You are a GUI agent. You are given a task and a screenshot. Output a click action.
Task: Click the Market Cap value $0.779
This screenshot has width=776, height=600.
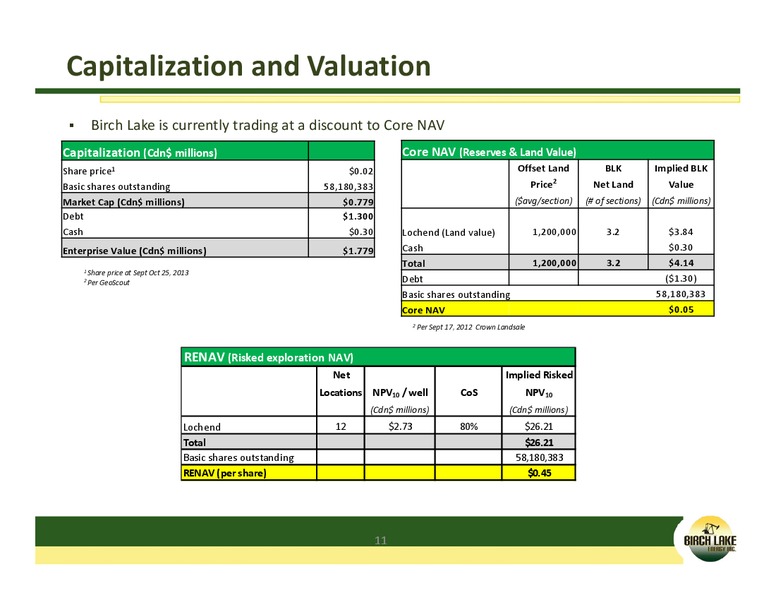pos(358,202)
